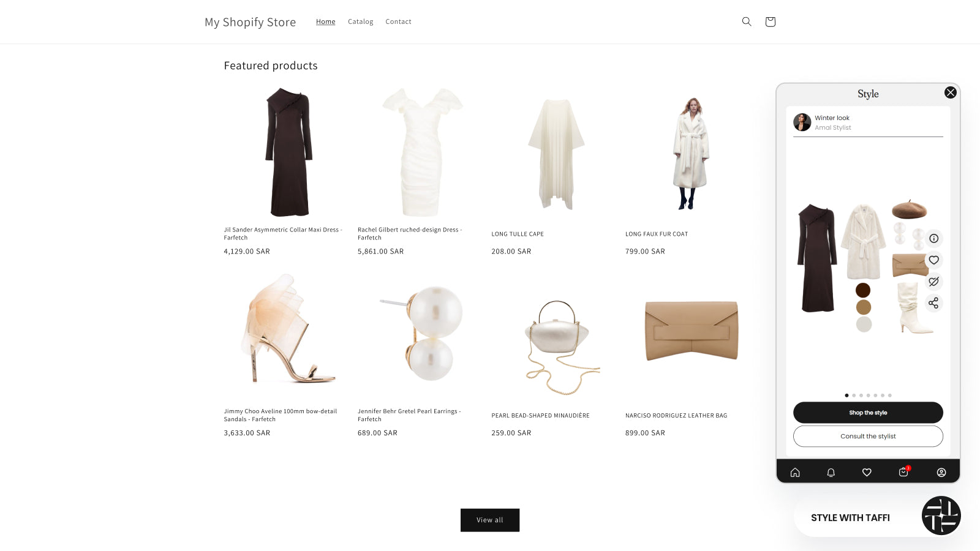Open the profile account icon in the widget
Screen dimensions: 980x551
click(x=940, y=472)
